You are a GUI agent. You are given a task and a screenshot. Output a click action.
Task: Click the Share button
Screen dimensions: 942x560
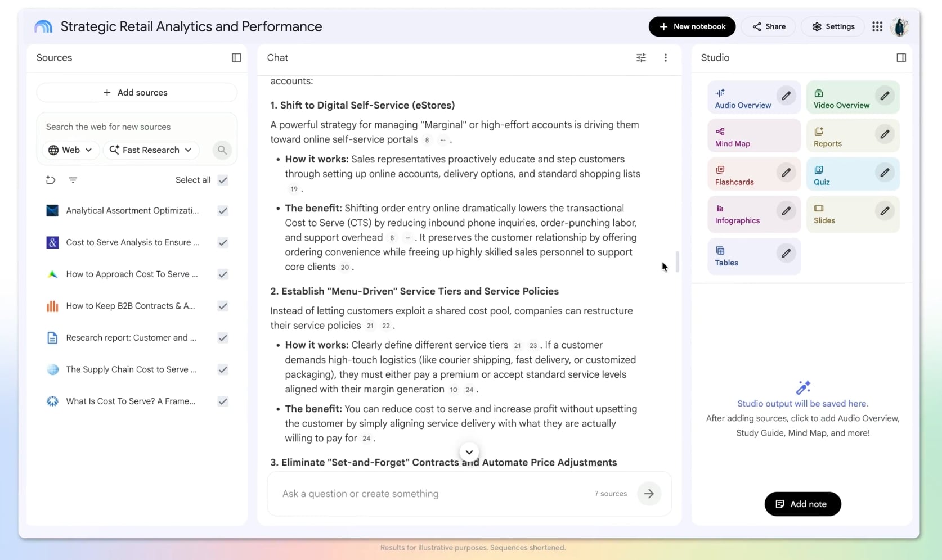pyautogui.click(x=768, y=26)
